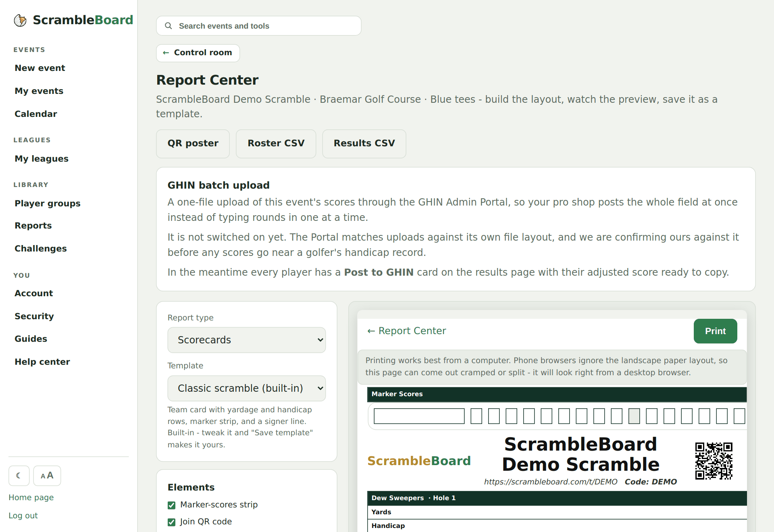Open the Help center
The height and width of the screenshot is (532, 774).
pos(42,362)
